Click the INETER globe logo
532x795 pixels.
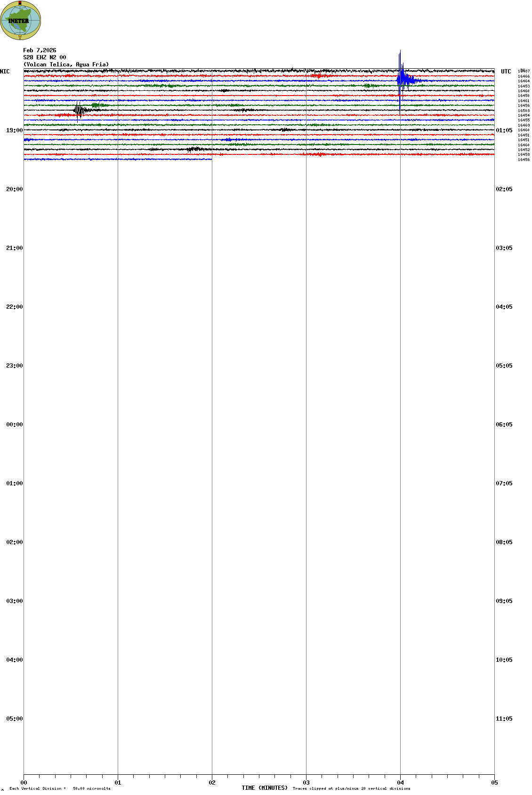point(20,20)
